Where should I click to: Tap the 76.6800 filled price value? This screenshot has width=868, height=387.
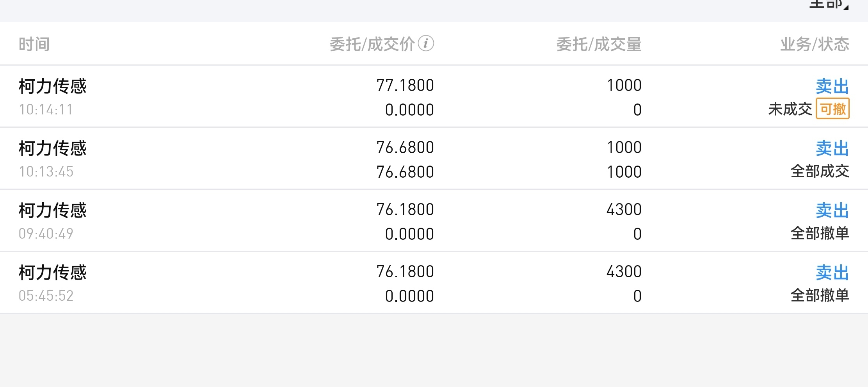tap(405, 172)
